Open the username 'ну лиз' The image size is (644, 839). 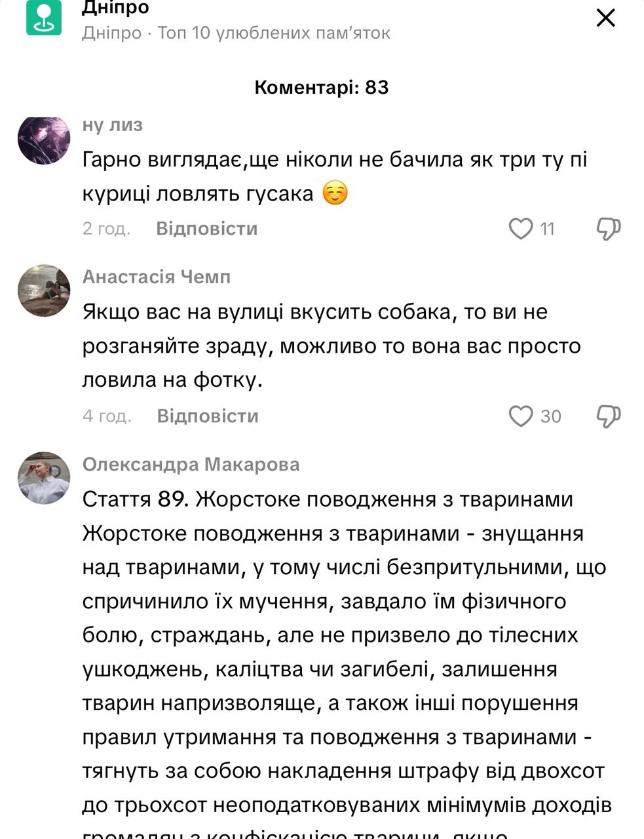pos(113,125)
